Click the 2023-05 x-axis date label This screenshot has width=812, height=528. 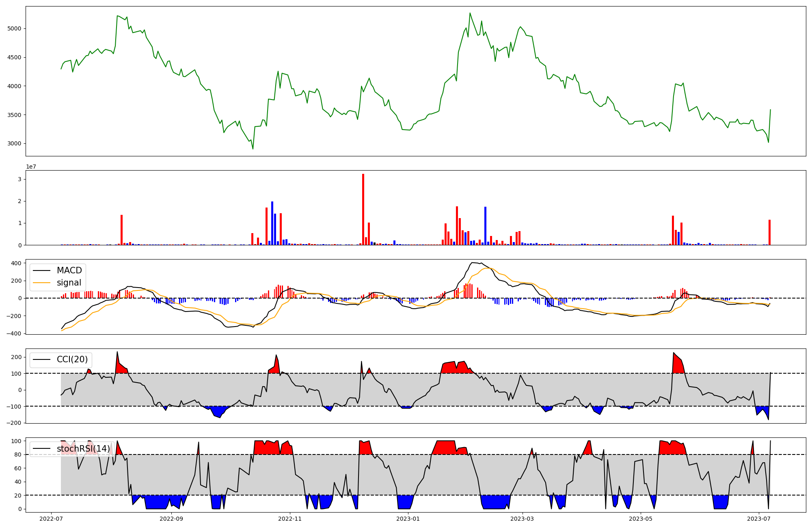pos(641,518)
